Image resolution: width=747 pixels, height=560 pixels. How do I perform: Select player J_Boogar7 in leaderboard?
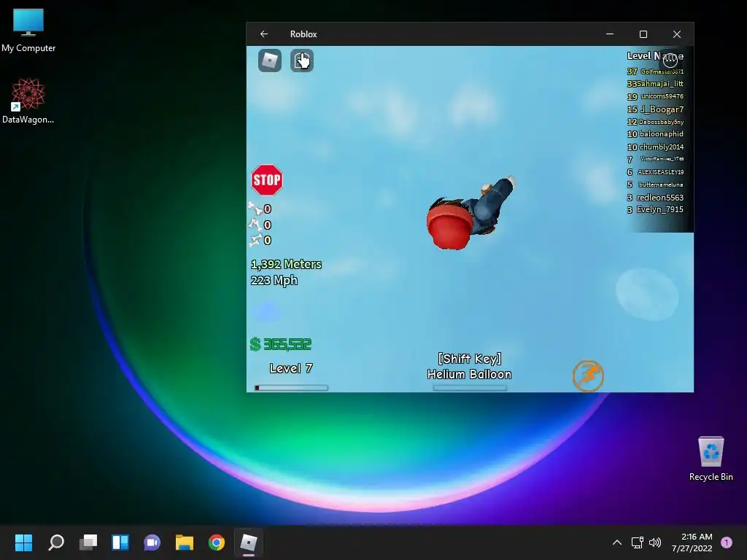tap(656, 109)
